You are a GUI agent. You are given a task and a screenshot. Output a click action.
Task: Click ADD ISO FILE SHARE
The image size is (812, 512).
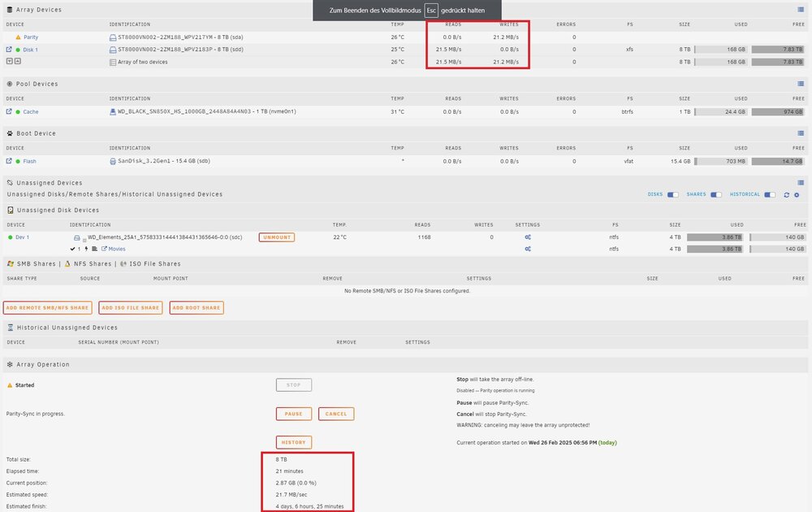[131, 308]
